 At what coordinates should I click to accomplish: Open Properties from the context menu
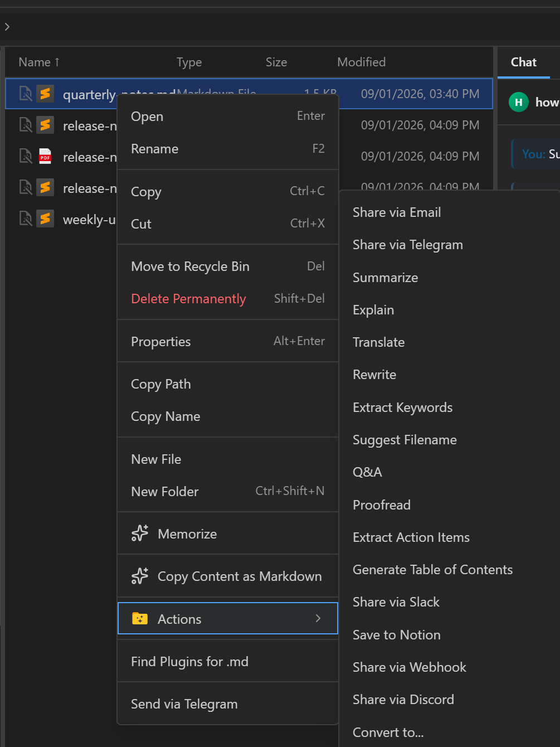tap(228, 341)
